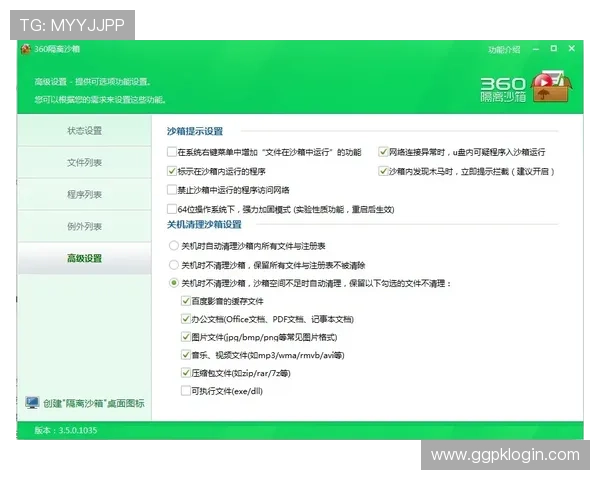
Task: Select radio 沙箱空间不足时自动清理
Action: point(174,283)
